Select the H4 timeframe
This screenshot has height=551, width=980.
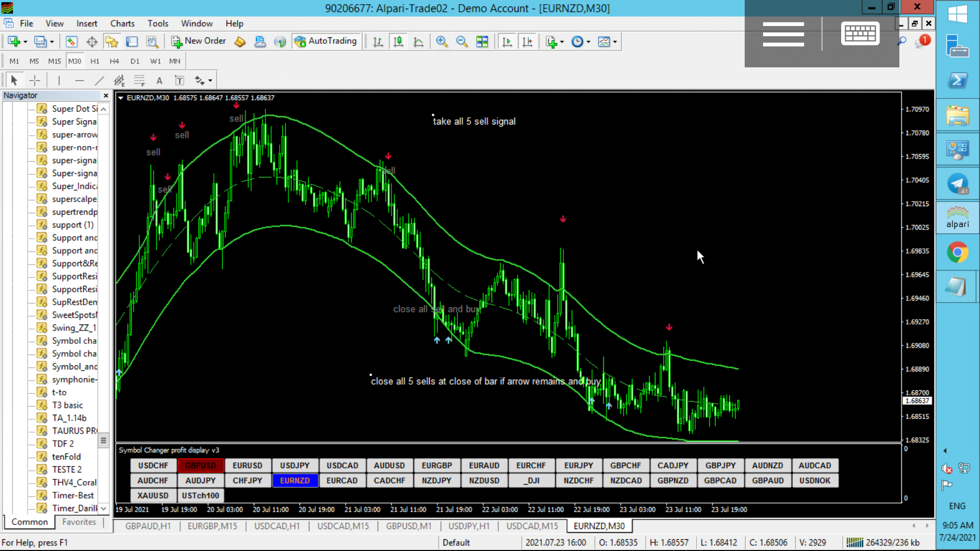click(x=114, y=61)
